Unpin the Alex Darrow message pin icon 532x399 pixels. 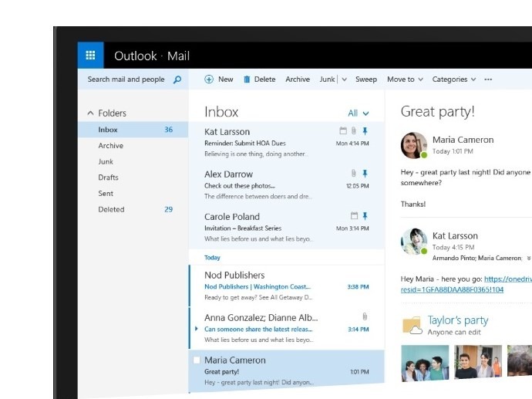[365, 174]
